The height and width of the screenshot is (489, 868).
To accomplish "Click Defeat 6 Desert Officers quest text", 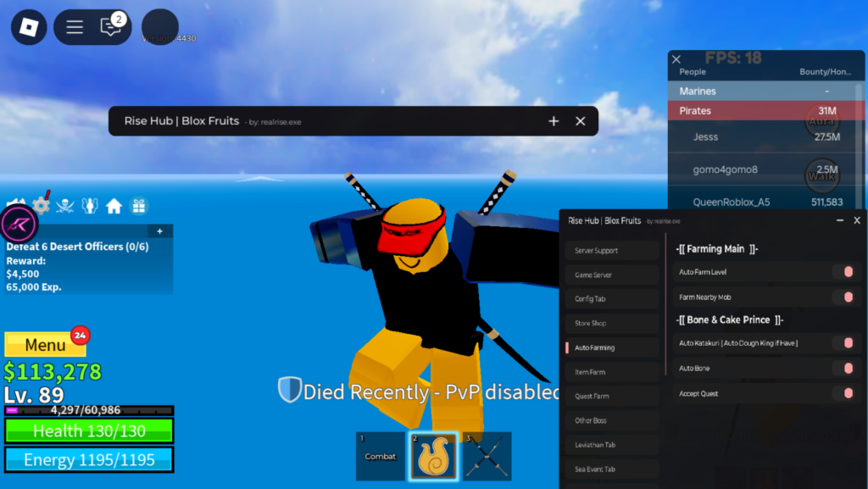I will point(77,247).
